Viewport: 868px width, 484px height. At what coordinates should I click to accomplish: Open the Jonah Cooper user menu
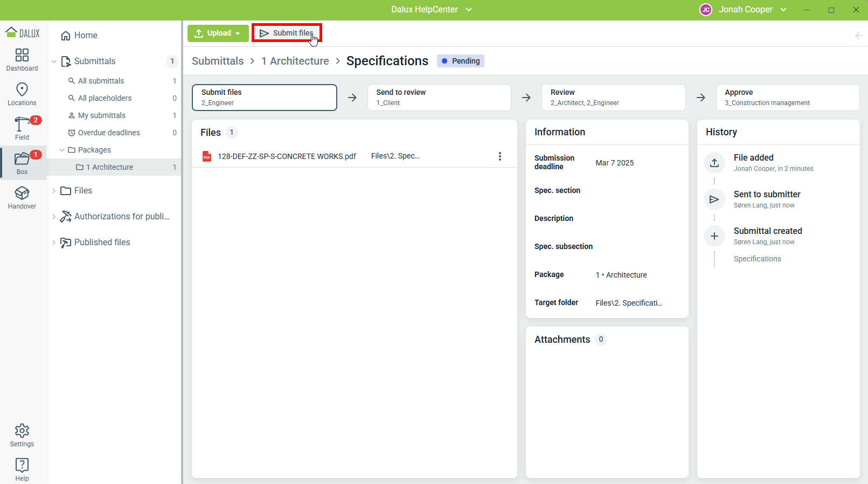point(744,10)
